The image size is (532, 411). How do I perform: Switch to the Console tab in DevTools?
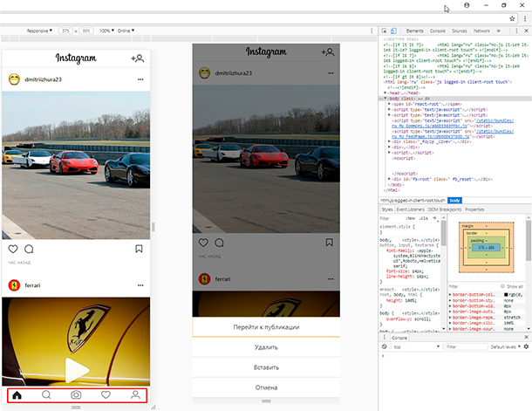pyautogui.click(x=437, y=31)
